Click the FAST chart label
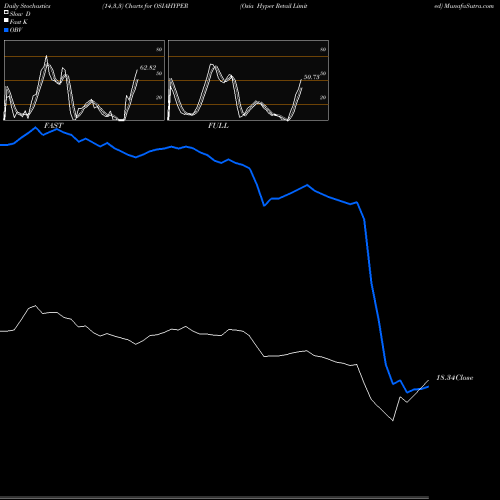Image resolution: width=500 pixels, height=500 pixels. 53,125
